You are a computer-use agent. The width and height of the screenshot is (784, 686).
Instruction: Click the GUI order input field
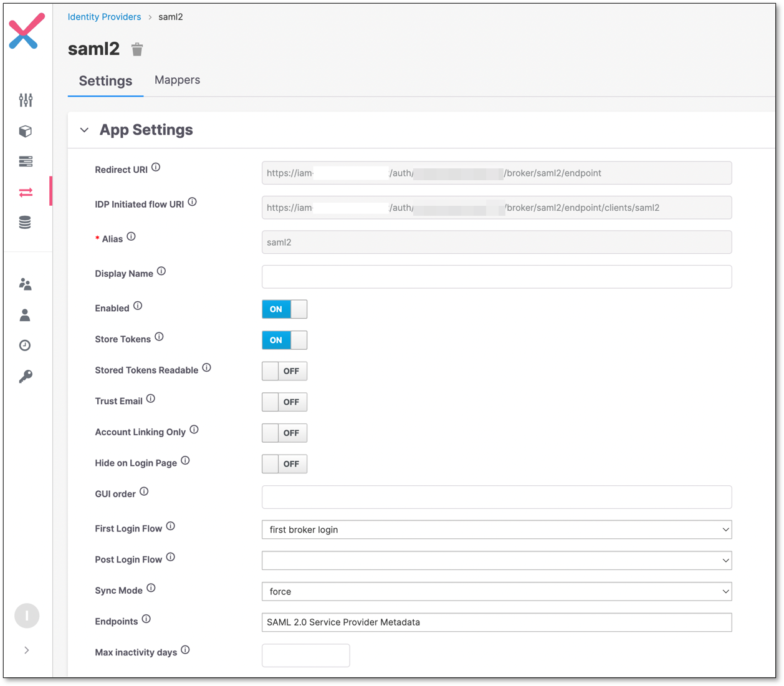497,497
